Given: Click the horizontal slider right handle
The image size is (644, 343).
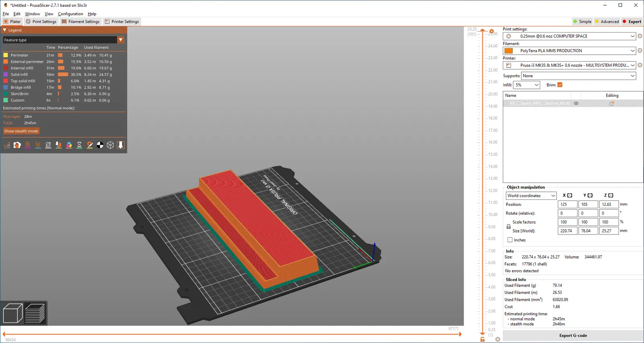Looking at the screenshot, I should click(x=460, y=334).
